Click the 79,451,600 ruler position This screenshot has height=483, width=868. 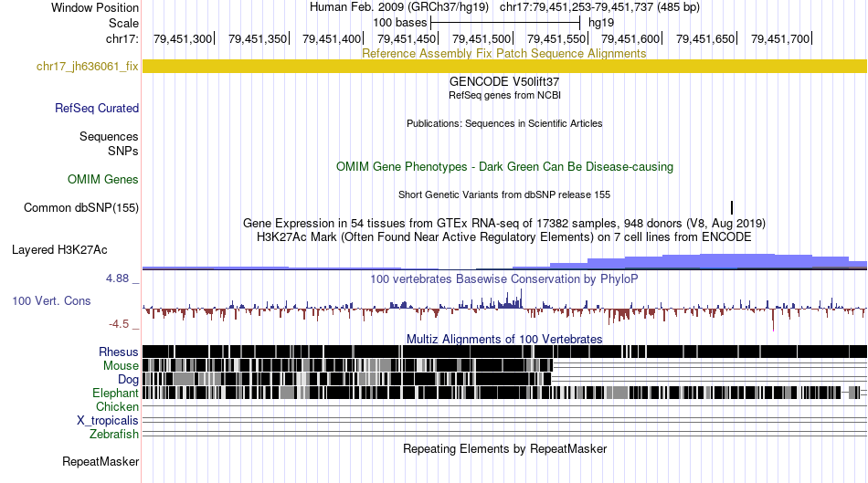[630, 38]
